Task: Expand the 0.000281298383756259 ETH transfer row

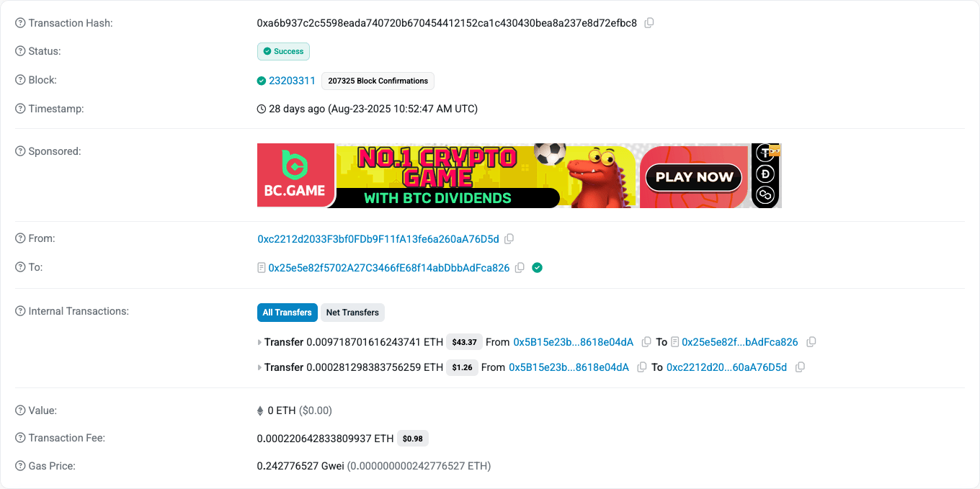Action: point(260,367)
